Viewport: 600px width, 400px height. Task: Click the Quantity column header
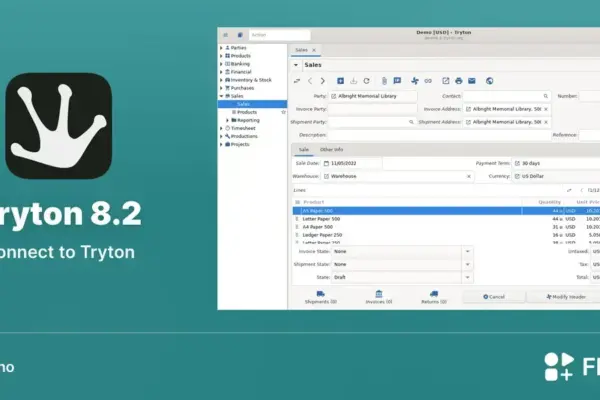click(549, 202)
